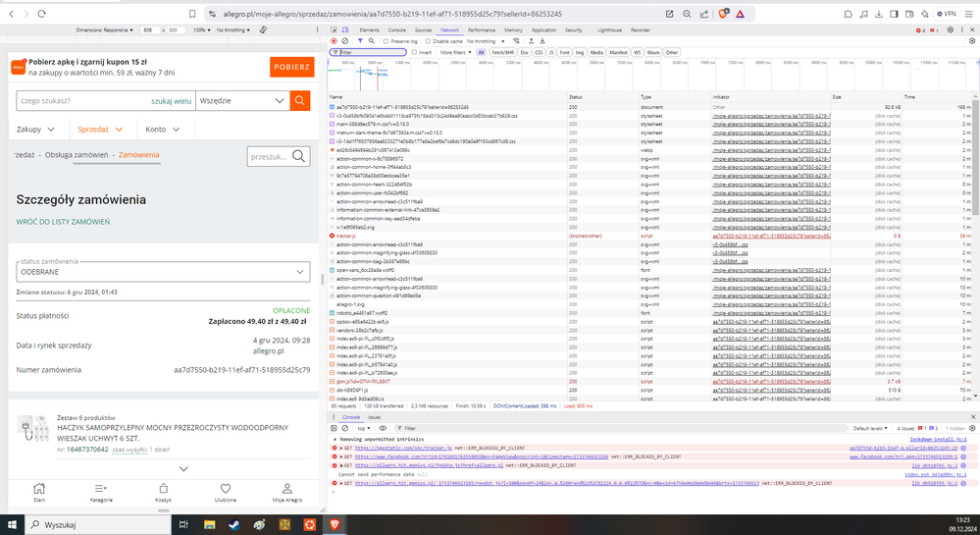Image resolution: width=980 pixels, height=535 pixels.
Task: Click the orange Allegro search button
Action: tap(300, 101)
